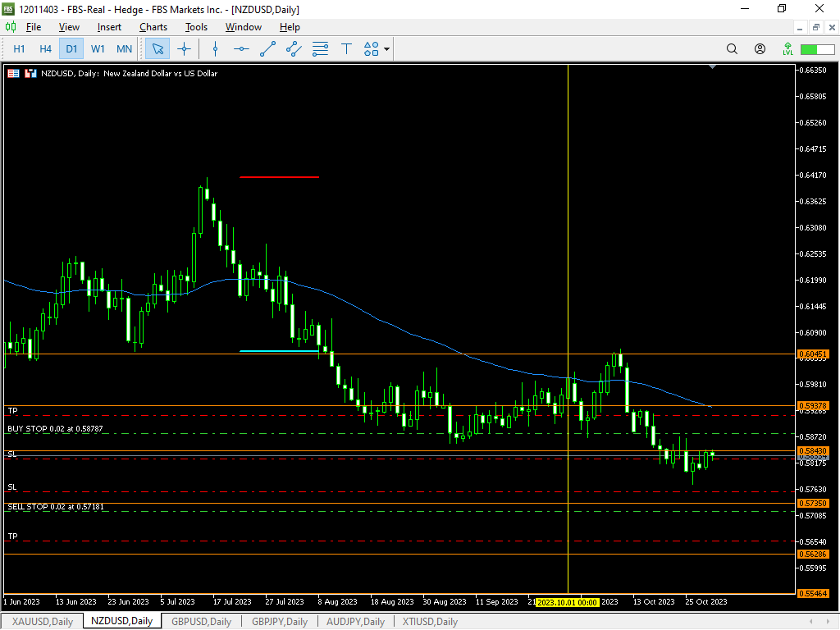Click the TP label below SELL STOP
This screenshot has height=630, width=840.
point(13,536)
